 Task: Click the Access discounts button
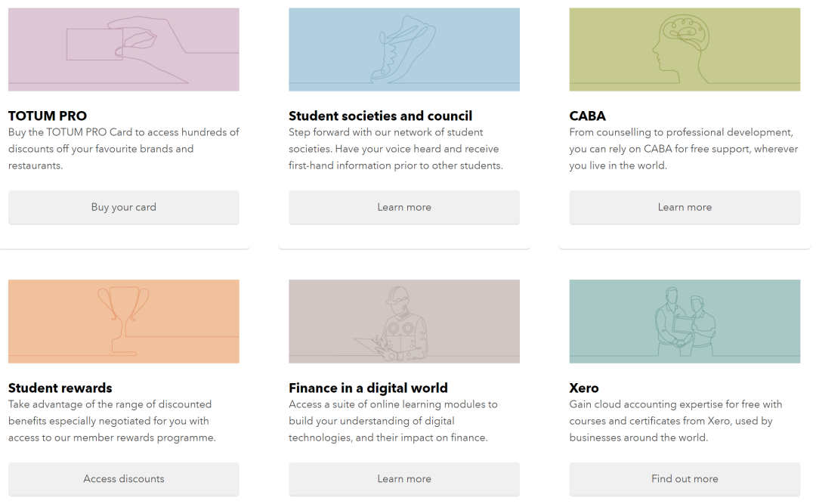click(124, 479)
